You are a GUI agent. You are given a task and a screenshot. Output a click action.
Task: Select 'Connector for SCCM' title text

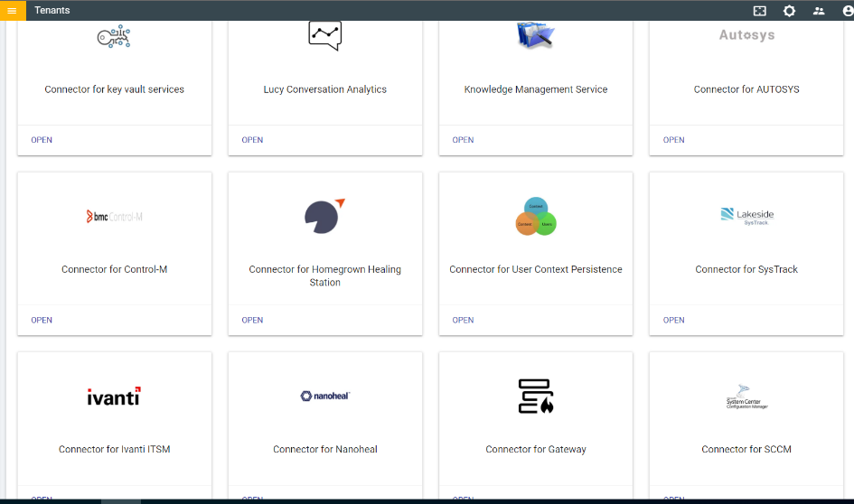(x=746, y=449)
